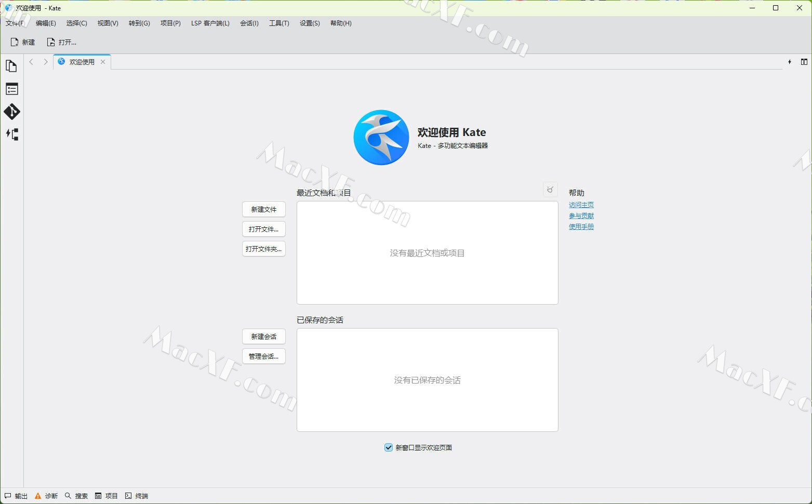Click the 新建会话 button
Screen dimensions: 812x504
pos(264,336)
